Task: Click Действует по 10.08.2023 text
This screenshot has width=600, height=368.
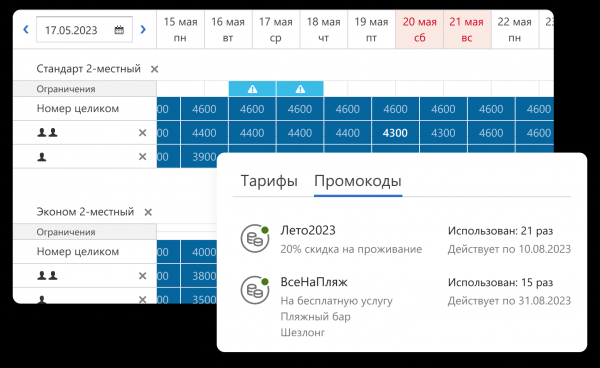Action: tap(509, 249)
